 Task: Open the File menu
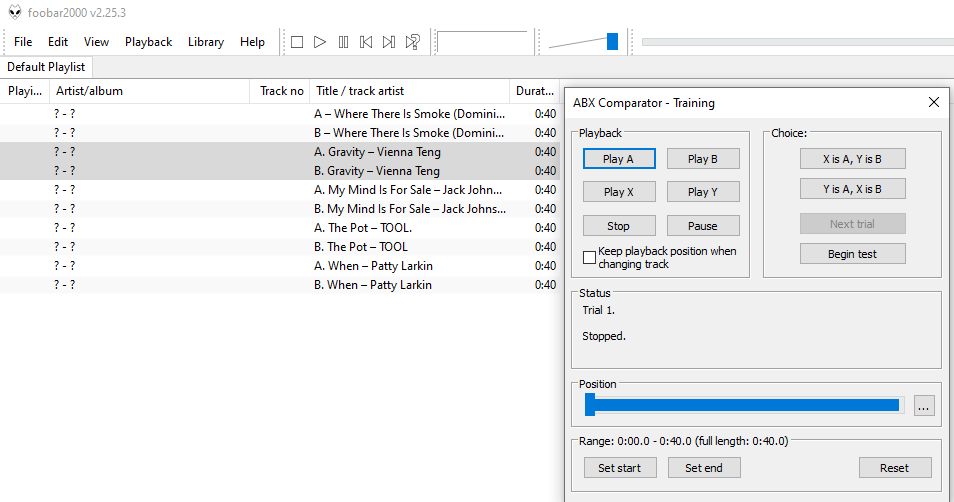(x=23, y=42)
